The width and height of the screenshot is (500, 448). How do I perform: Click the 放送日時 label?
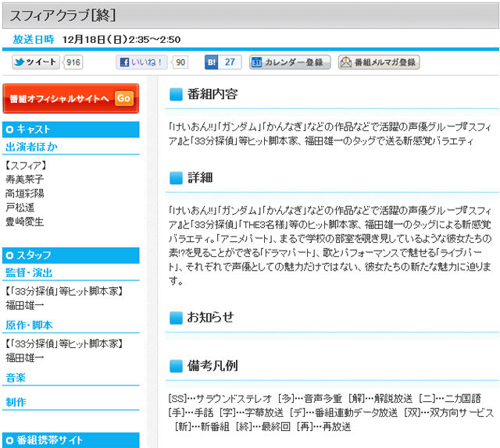click(x=34, y=40)
